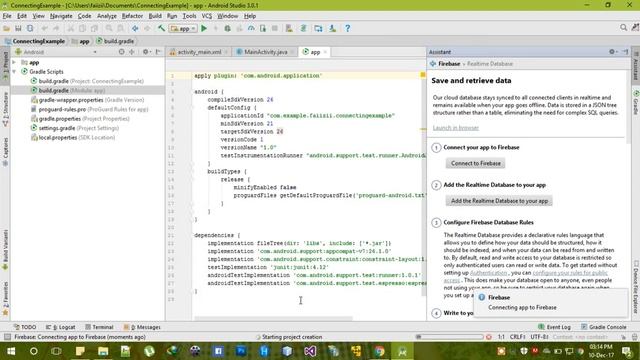Select settings.gradle file
Image resolution: width=640 pixels, height=360 pixels.
click(x=75, y=128)
